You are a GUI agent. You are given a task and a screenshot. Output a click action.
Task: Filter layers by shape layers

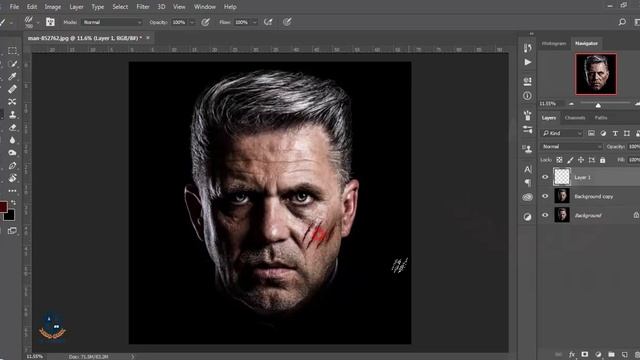627,133
